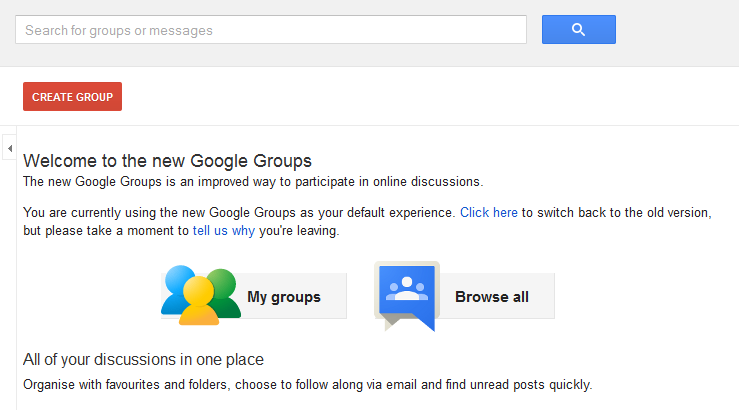The height and width of the screenshot is (410, 739).
Task: Click the 'Welcome to the new Google Groups' heading
Action: (x=167, y=160)
